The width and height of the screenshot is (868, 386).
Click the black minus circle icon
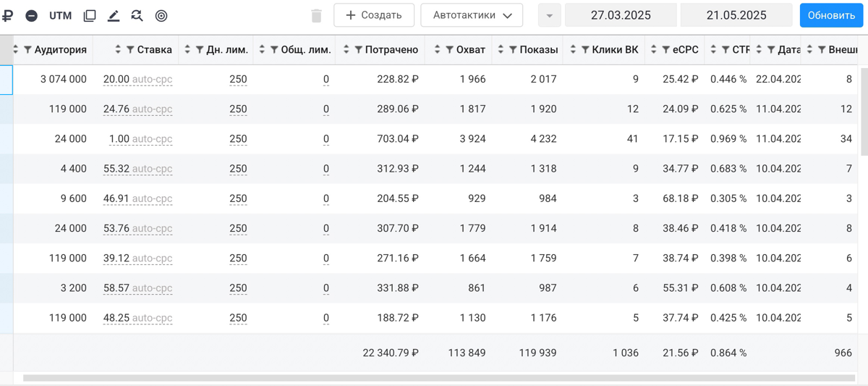coord(32,15)
